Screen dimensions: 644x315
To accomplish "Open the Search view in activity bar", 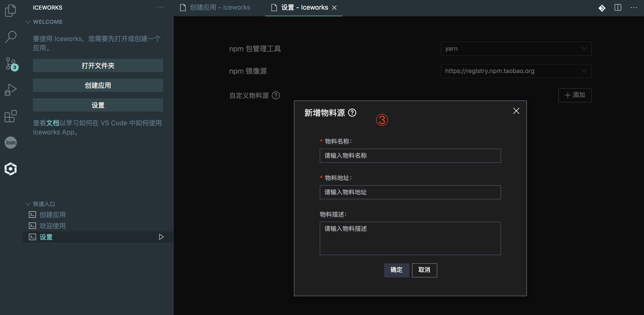I will [x=10, y=37].
